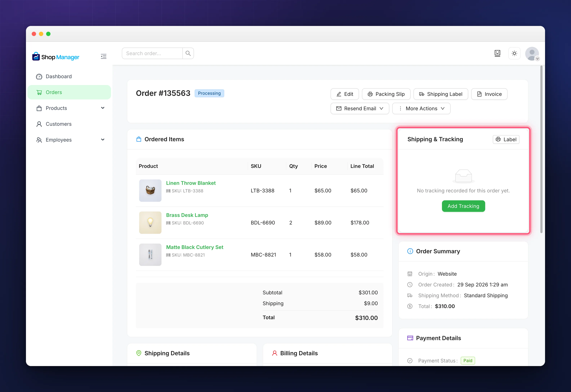Print the Packing Slip
The image size is (571, 392).
386,94
